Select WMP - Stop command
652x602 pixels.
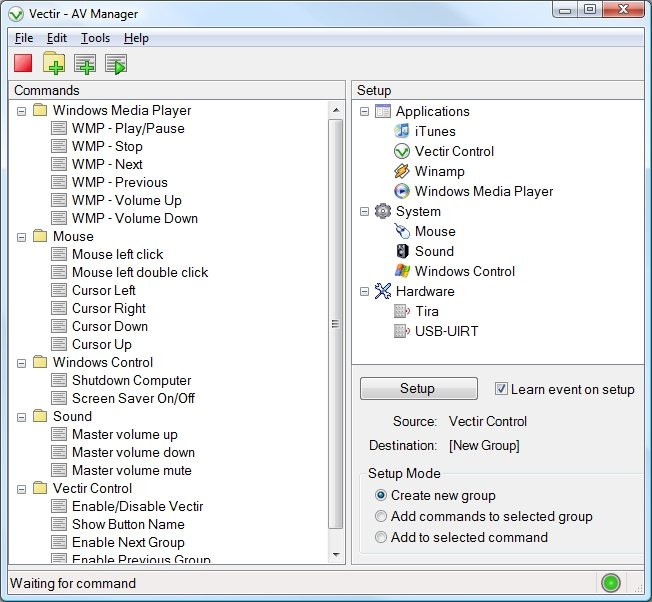(107, 146)
